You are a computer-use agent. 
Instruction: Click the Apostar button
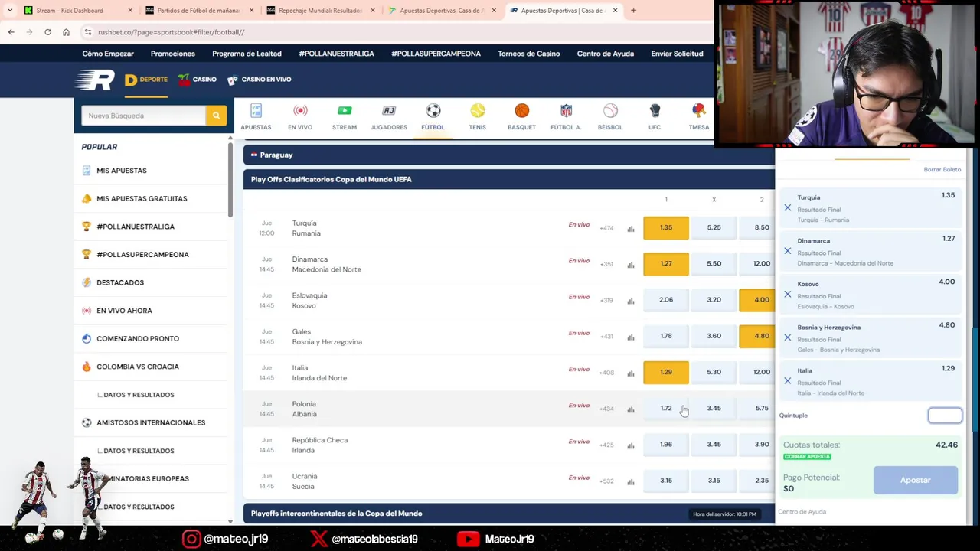[916, 480]
